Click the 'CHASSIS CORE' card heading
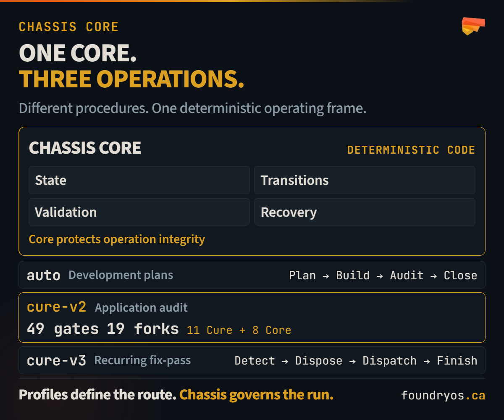Screen dimensions: 504x420 (x=85, y=148)
